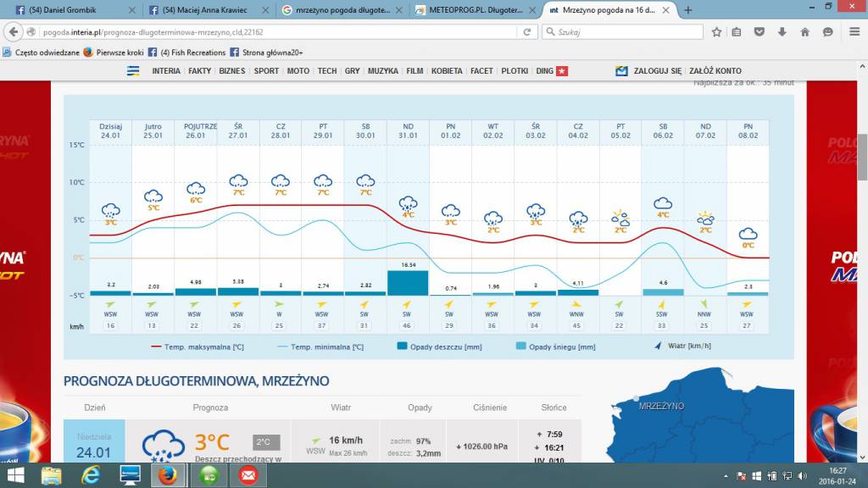Open Fish Recreations bookmark
Screen dimensions: 868x488
(187, 53)
